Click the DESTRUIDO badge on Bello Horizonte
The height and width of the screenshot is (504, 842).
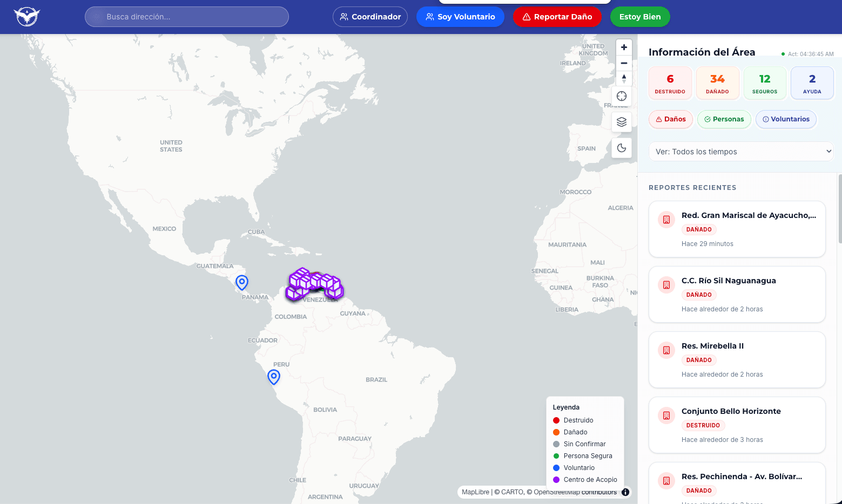703,425
